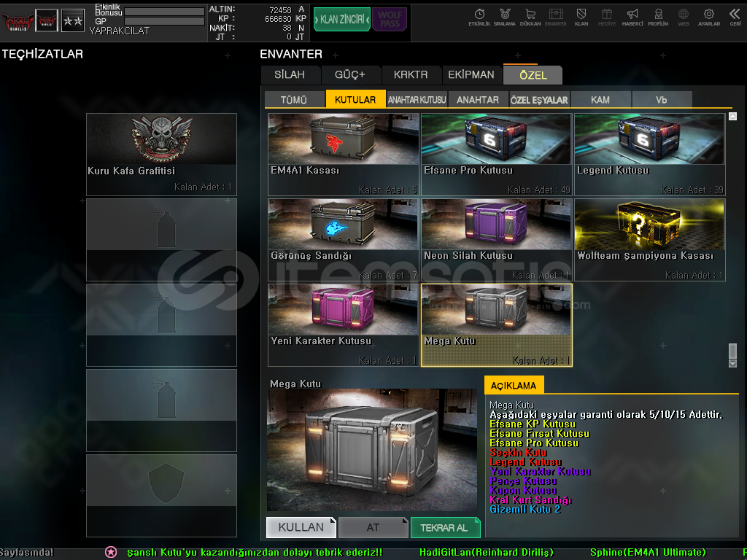The height and width of the screenshot is (560, 747).
Task: Switch to the EKİPMAN tab
Action: click(471, 75)
